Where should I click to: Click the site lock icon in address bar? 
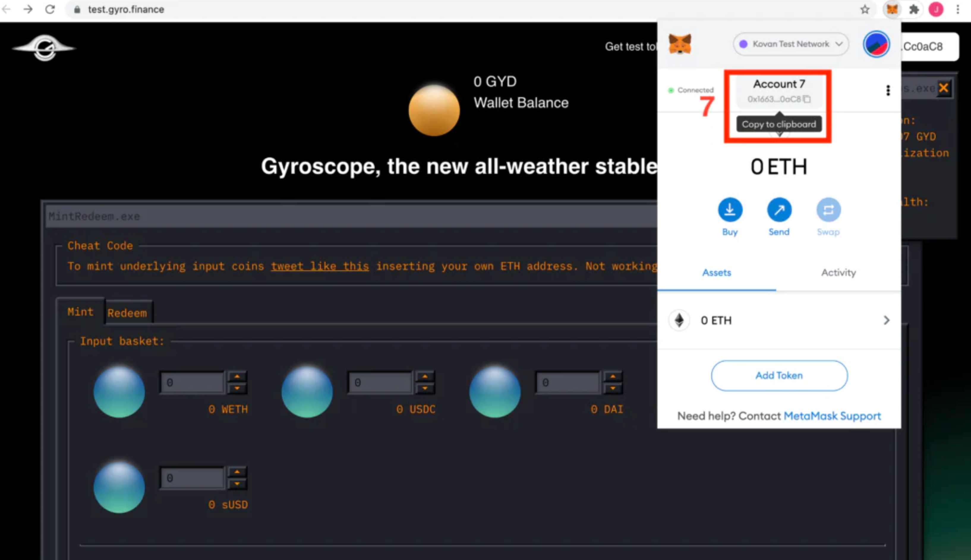pyautogui.click(x=77, y=10)
